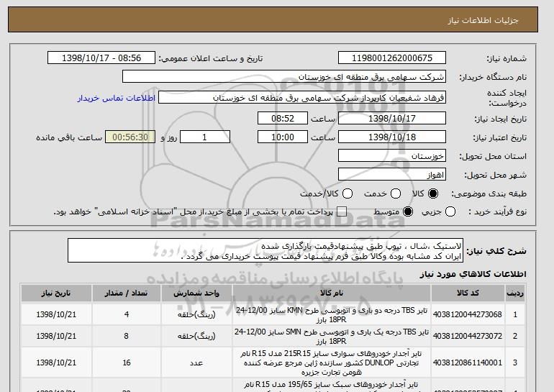Click the validity time field 10:00
554x392 pixels.
[283, 137]
